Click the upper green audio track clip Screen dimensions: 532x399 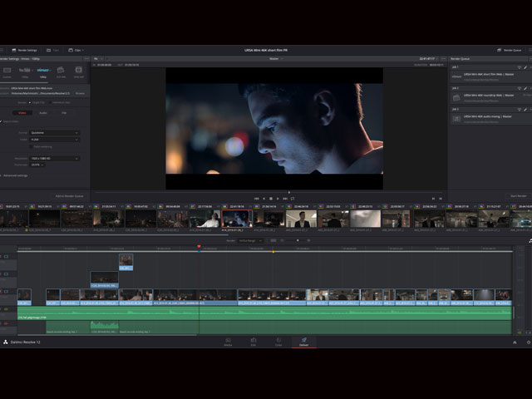pos(264,313)
